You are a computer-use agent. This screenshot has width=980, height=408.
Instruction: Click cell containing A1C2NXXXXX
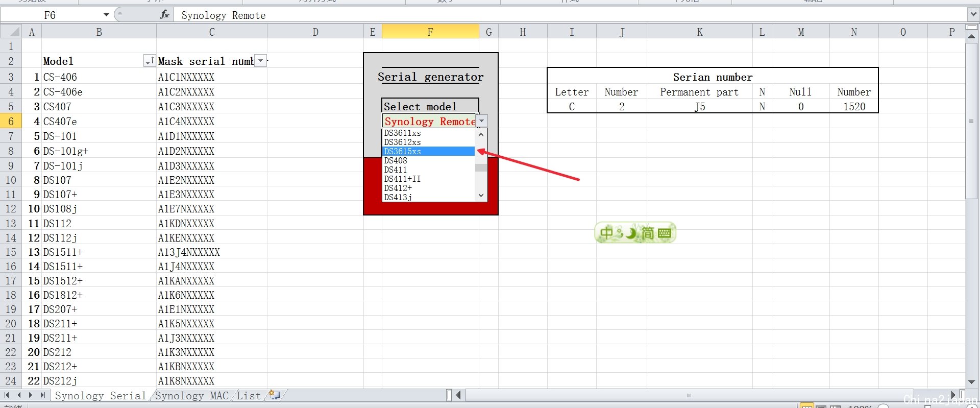[x=212, y=91]
